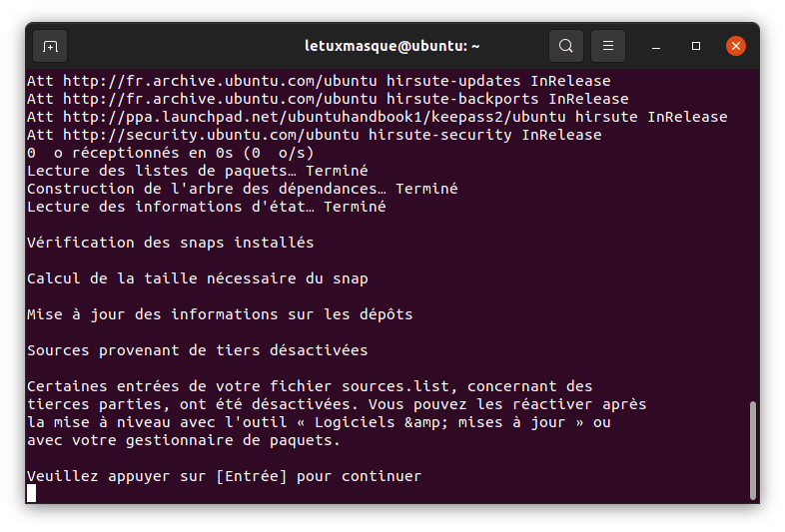Click the "Lecture des listes de paquets" line
785x532 pixels.
pos(197,171)
